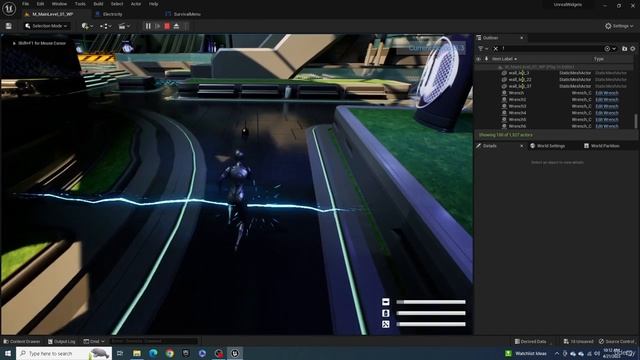Click the unsaved assets indicator

click(x=578, y=341)
